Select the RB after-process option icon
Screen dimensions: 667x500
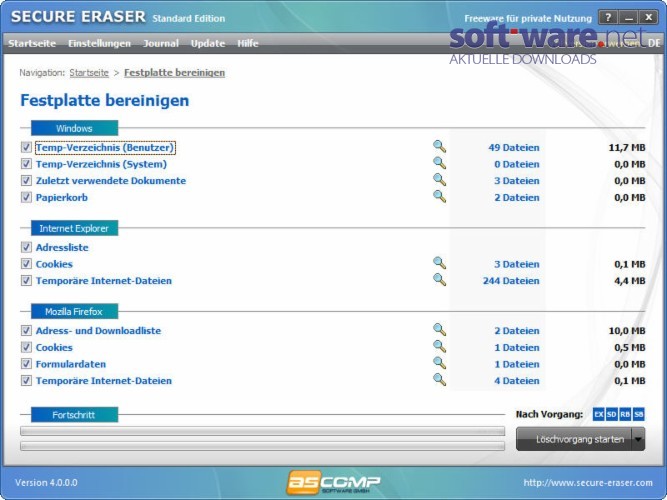pyautogui.click(x=625, y=414)
